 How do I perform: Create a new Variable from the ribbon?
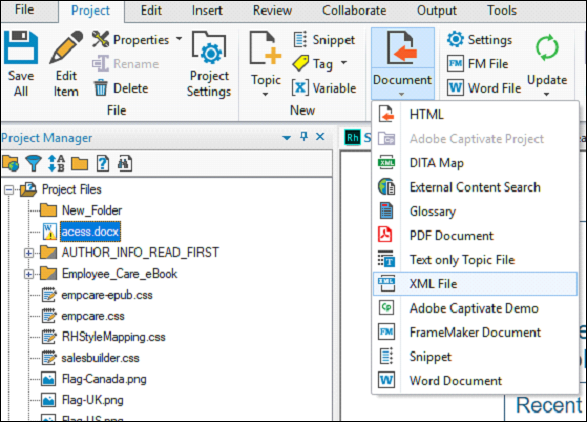(324, 88)
